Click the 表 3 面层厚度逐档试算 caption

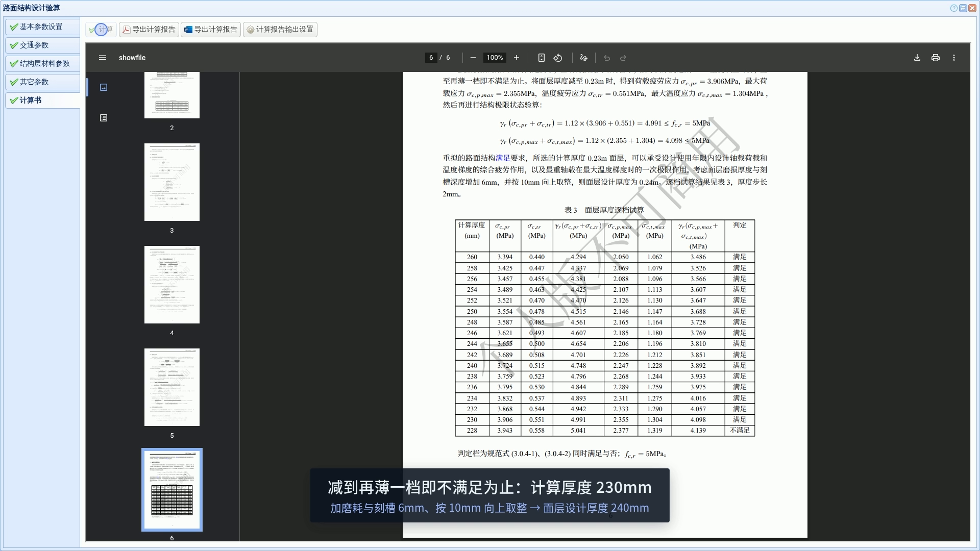(x=604, y=210)
